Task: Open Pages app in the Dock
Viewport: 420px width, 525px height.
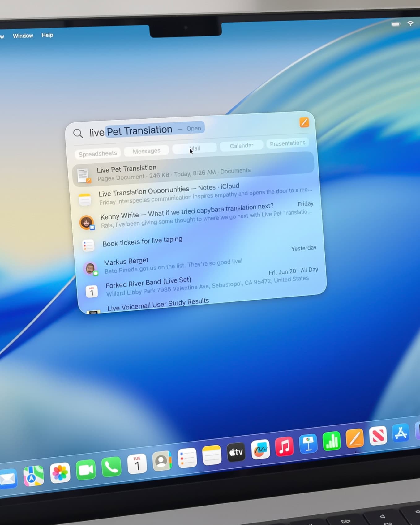Action: (355, 438)
